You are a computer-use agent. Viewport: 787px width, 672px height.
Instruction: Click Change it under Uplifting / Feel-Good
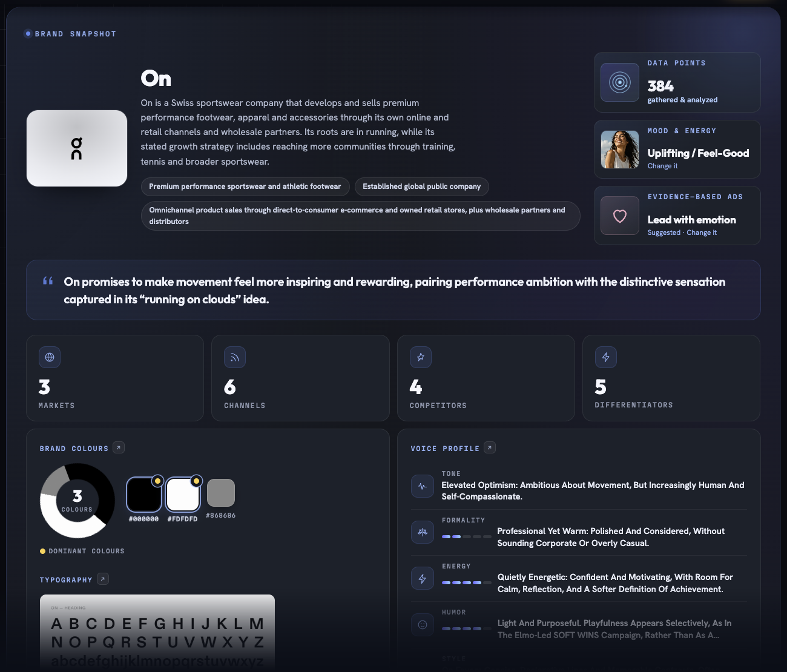[x=662, y=166]
